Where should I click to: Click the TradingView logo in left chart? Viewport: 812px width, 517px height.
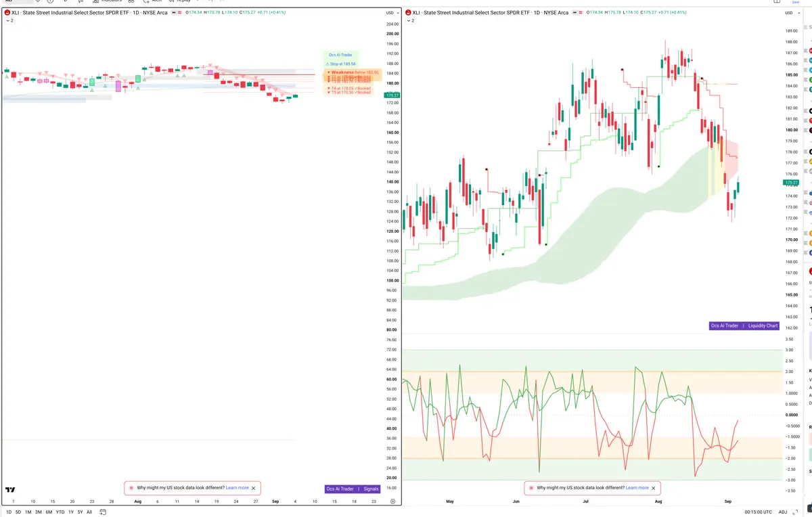(10, 490)
